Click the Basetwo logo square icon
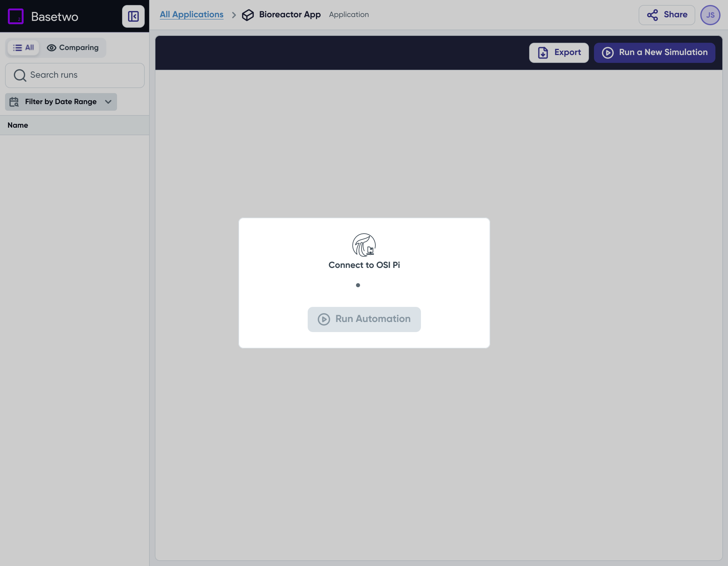The height and width of the screenshot is (566, 728). point(16,16)
